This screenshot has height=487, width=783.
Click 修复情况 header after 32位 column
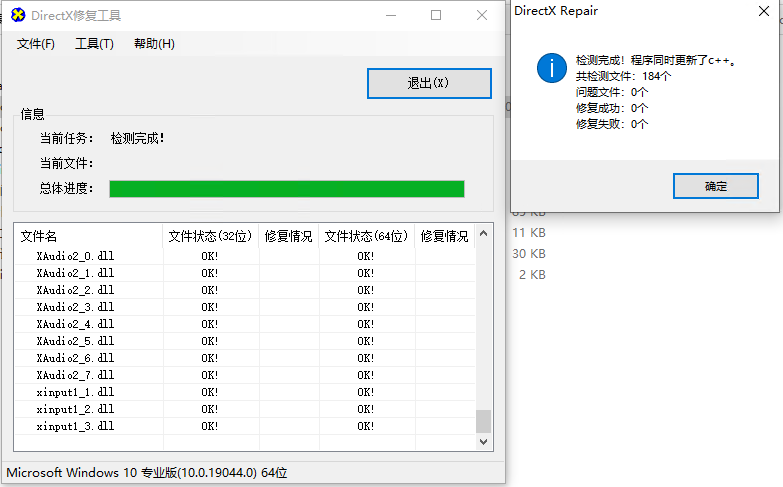[289, 236]
